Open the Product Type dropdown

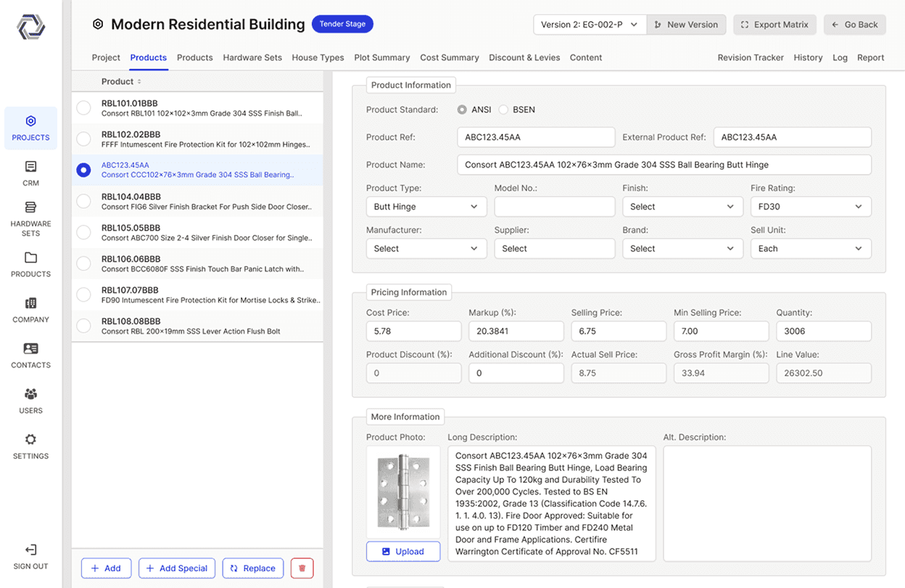[426, 207]
